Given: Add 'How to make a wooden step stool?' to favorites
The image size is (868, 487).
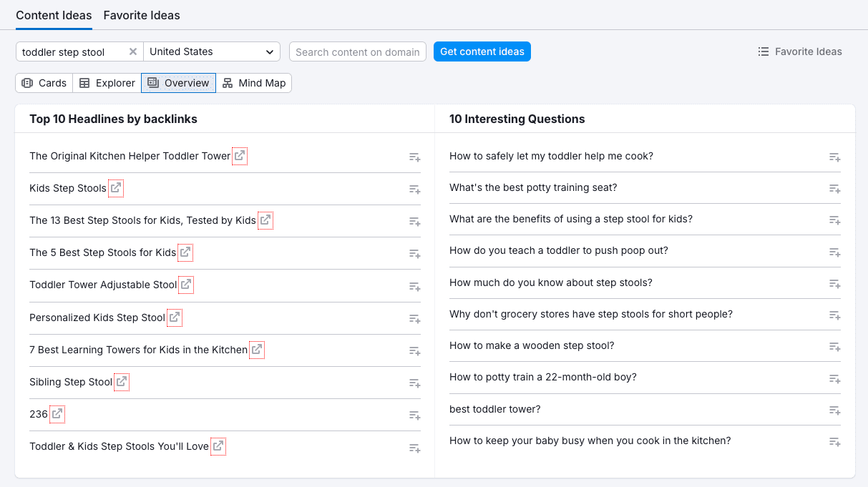Looking at the screenshot, I should [834, 347].
